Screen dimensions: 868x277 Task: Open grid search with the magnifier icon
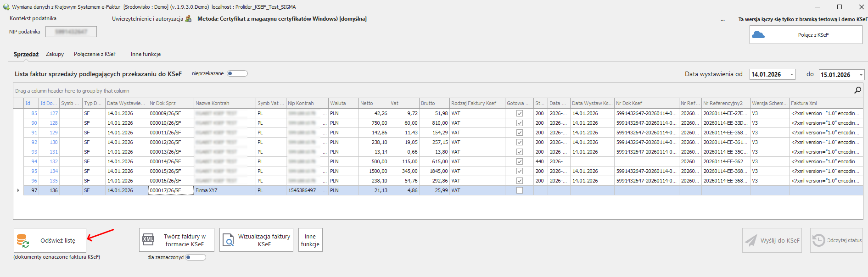click(x=857, y=90)
